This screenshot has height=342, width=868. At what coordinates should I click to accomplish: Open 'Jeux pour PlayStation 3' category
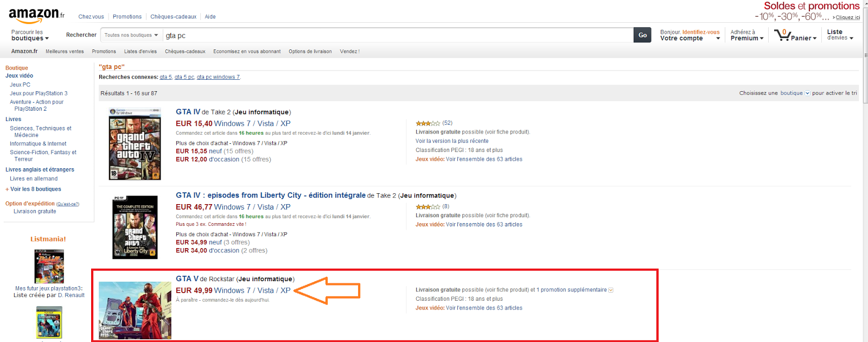coord(39,93)
